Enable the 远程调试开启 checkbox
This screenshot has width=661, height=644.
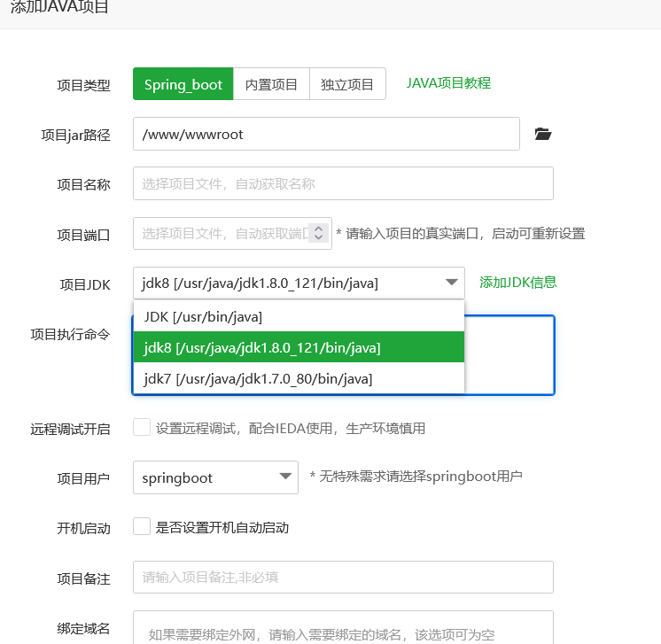click(x=142, y=427)
